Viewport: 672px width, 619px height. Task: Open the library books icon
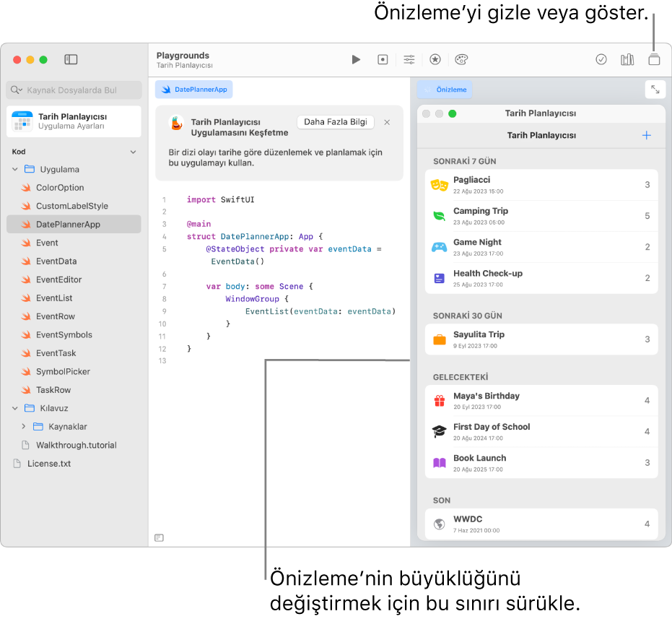click(627, 59)
